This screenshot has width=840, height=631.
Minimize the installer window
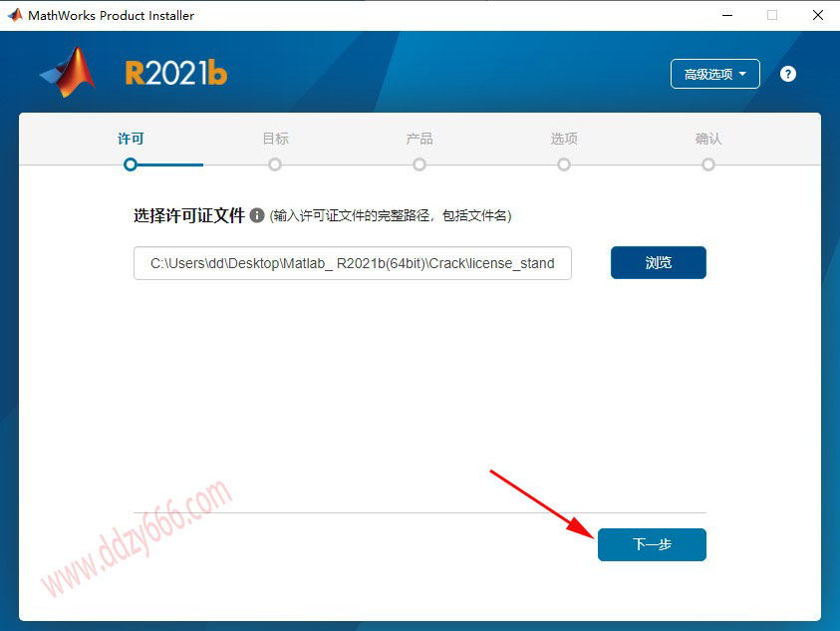[x=727, y=15]
